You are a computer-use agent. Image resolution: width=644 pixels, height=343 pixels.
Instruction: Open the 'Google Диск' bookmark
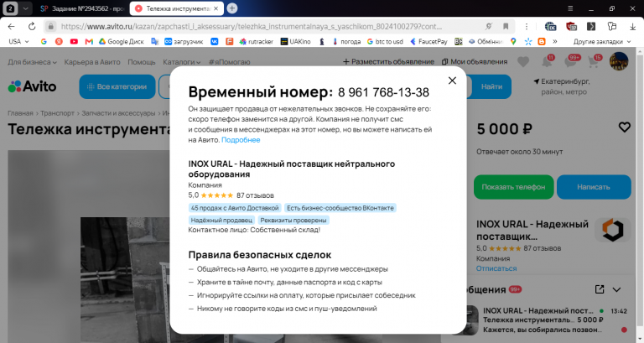[121, 41]
